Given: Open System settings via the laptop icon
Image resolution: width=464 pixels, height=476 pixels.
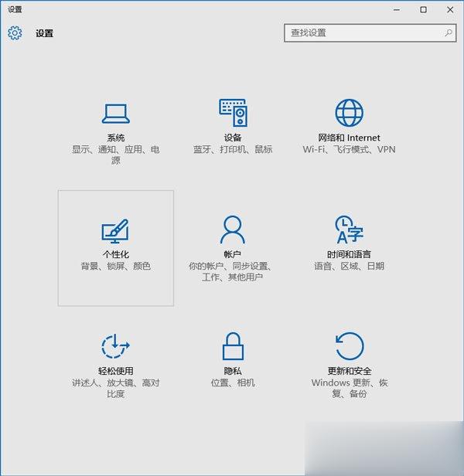Looking at the screenshot, I should [115, 114].
